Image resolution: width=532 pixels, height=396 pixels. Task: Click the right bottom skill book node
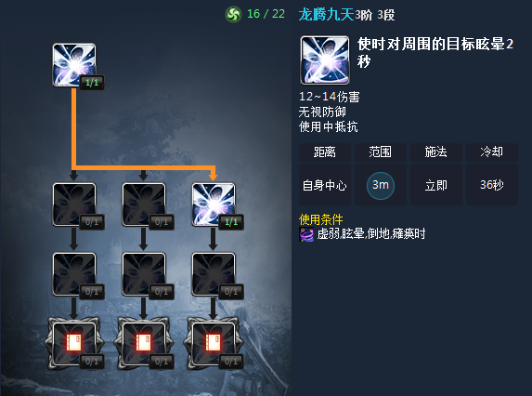[213, 343]
